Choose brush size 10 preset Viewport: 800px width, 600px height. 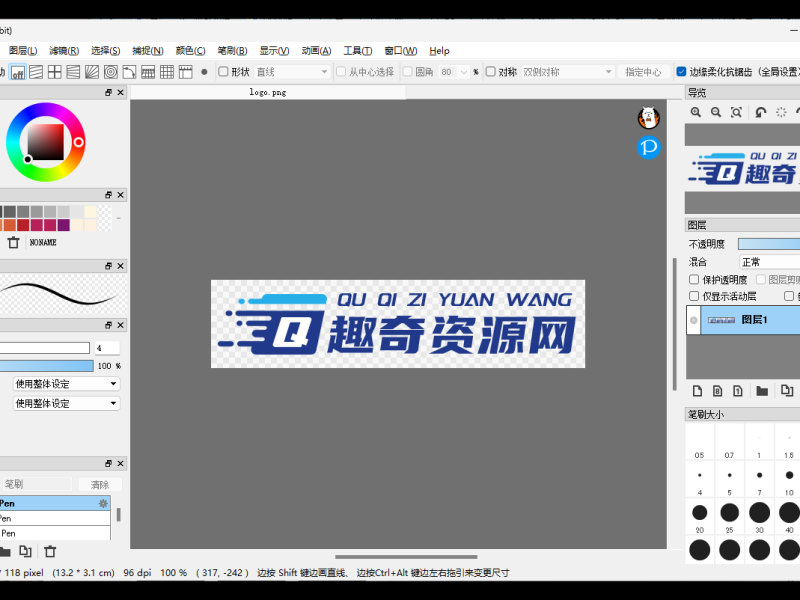click(789, 481)
